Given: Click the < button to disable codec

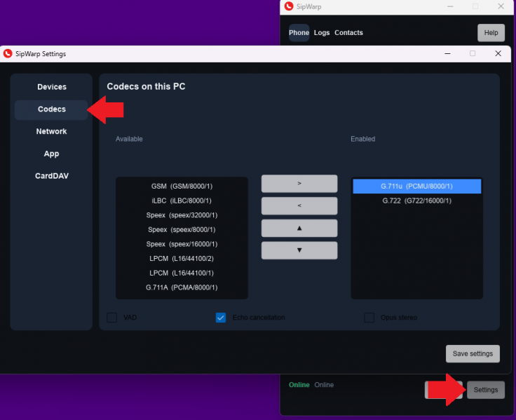Looking at the screenshot, I should tap(299, 205).
